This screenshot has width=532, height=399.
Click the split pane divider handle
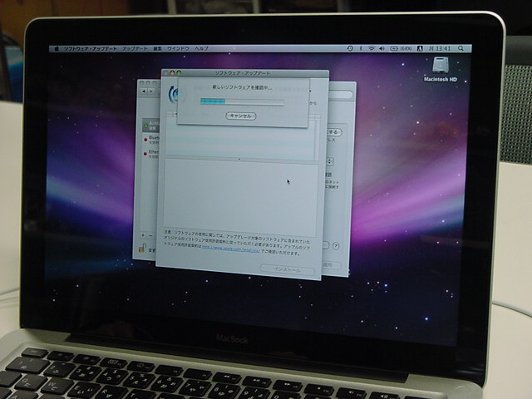click(239, 159)
